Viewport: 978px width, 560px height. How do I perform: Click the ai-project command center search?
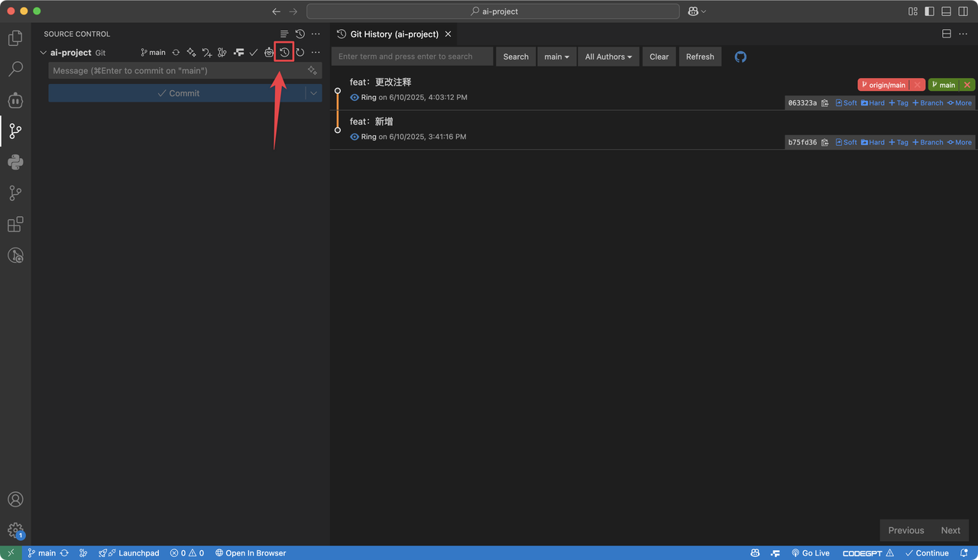tap(493, 11)
